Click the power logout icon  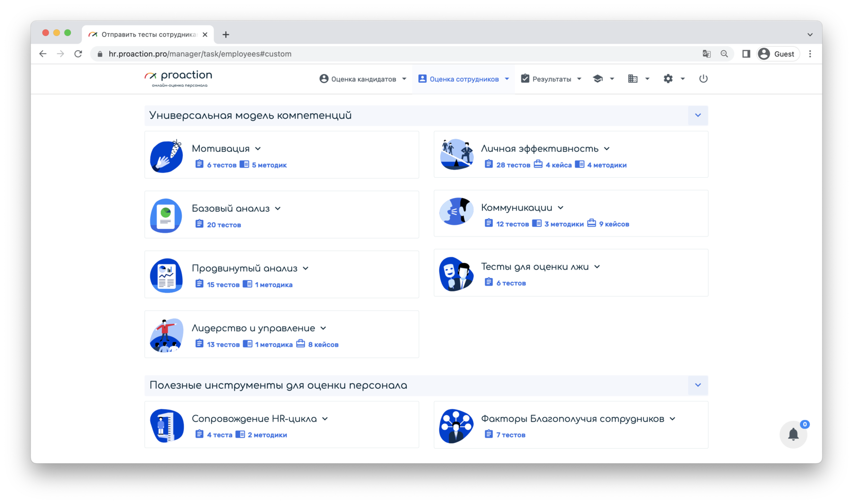coord(703,79)
